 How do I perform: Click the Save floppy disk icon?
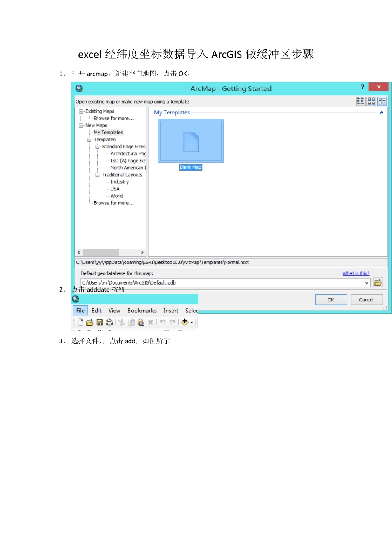click(99, 322)
